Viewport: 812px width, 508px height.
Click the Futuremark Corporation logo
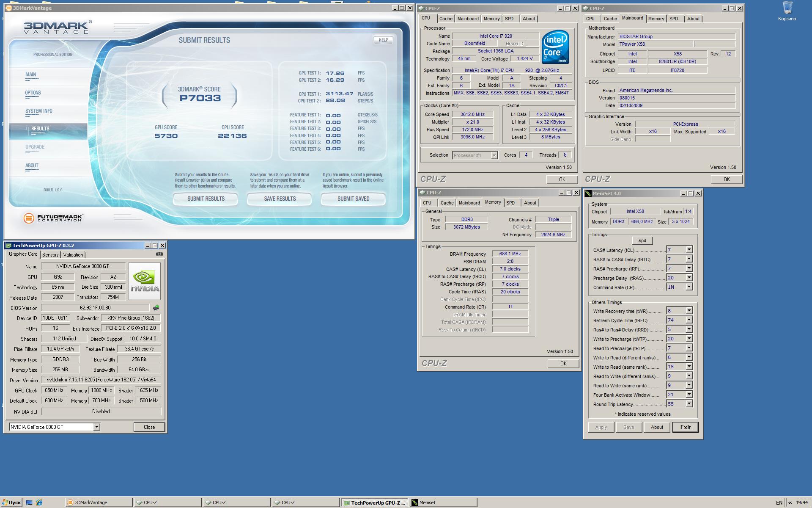click(x=53, y=218)
